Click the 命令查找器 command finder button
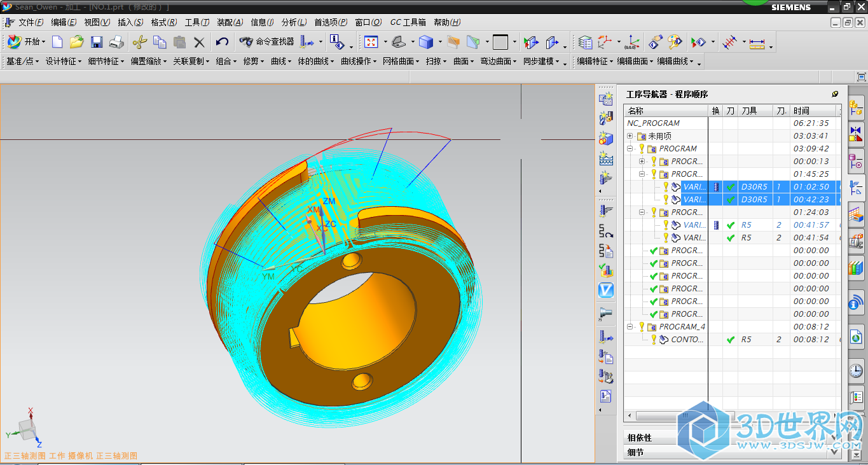This screenshot has height=465, width=868. pos(266,42)
